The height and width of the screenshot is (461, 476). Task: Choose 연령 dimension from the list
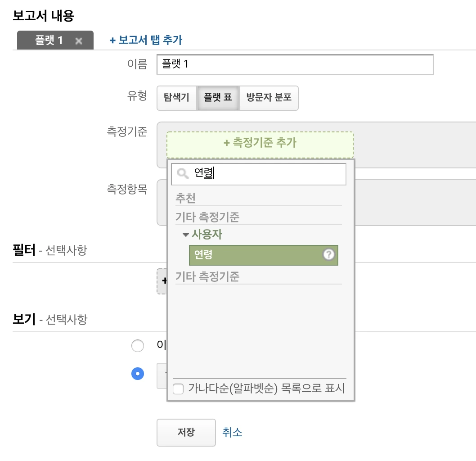click(x=255, y=255)
